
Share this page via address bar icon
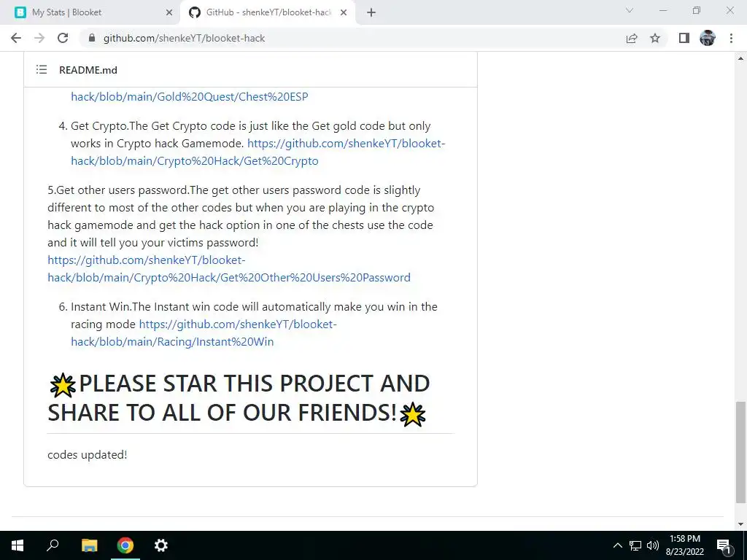coord(632,38)
